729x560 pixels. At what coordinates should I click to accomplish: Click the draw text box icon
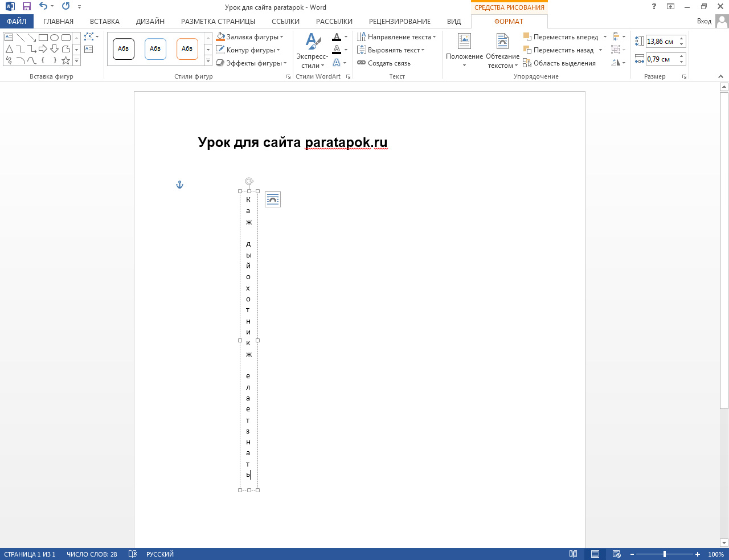coord(88,50)
